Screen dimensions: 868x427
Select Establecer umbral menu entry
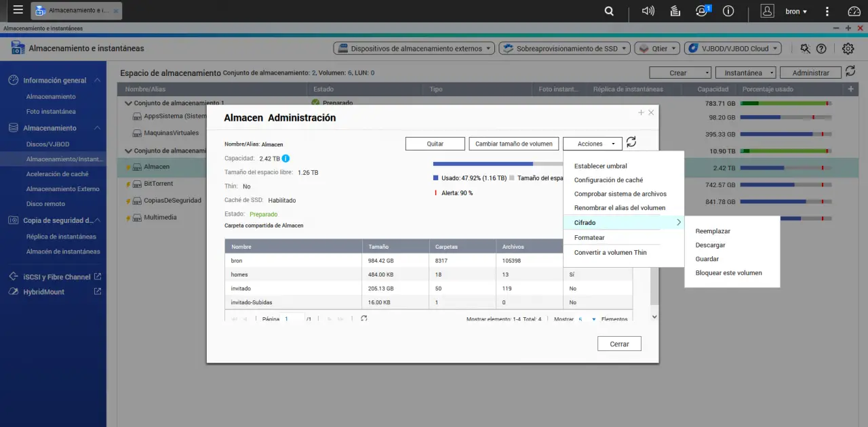[x=600, y=166]
